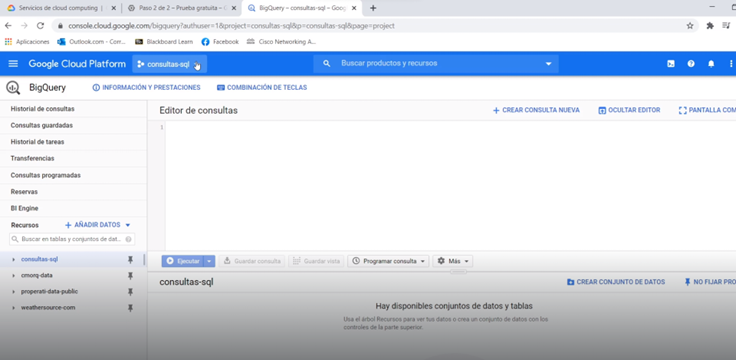Viewport: 736px width, 360px height.
Task: Click OCULTAR EDITOR
Action: tap(629, 110)
